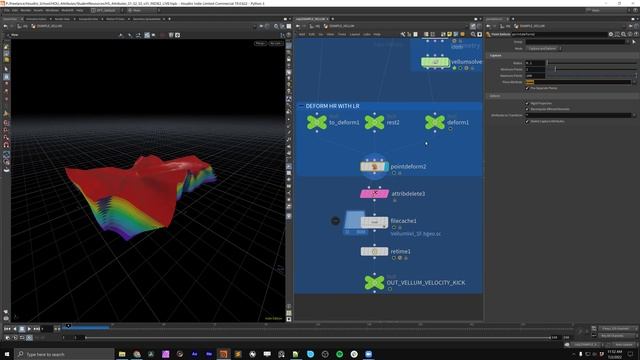Viewport: 640px width, 360px height.
Task: Jump to the first frame in playbar
Action: click(7, 329)
